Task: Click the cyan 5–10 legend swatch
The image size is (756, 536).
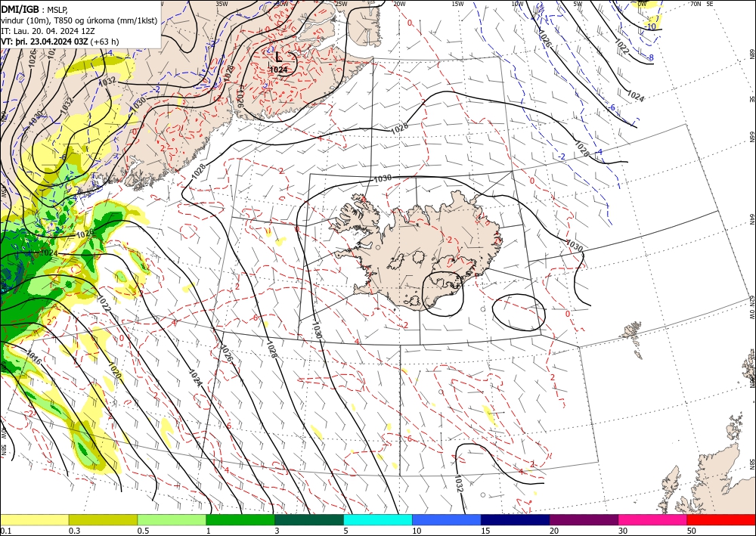Action: click(x=377, y=519)
